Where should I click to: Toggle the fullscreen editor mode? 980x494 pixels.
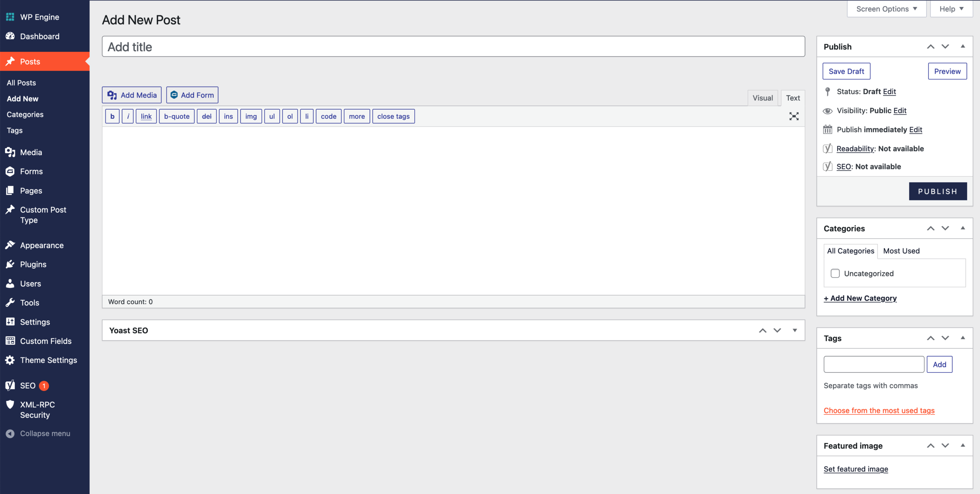(794, 116)
